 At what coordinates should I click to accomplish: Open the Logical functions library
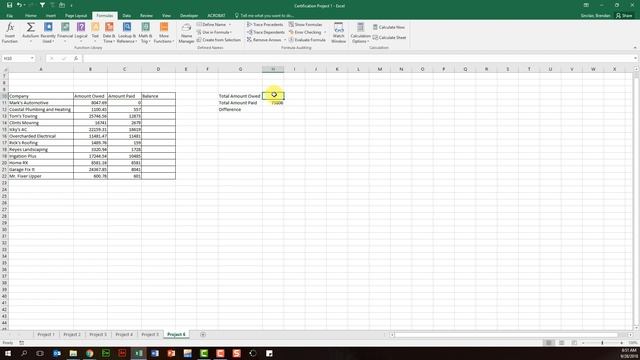[x=81, y=33]
